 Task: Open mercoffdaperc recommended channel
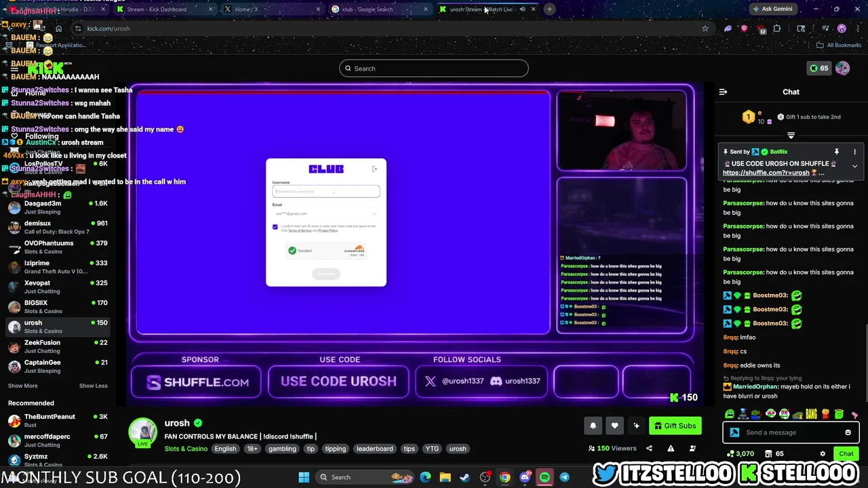click(x=57, y=441)
